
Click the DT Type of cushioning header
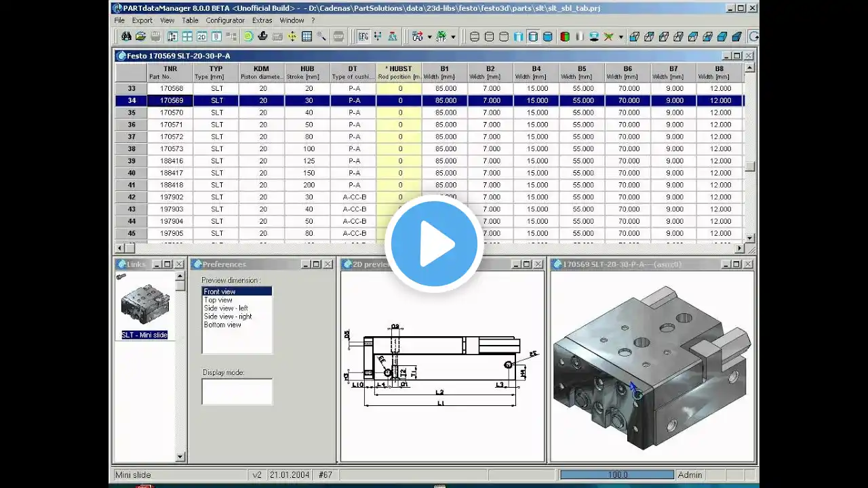(x=353, y=73)
